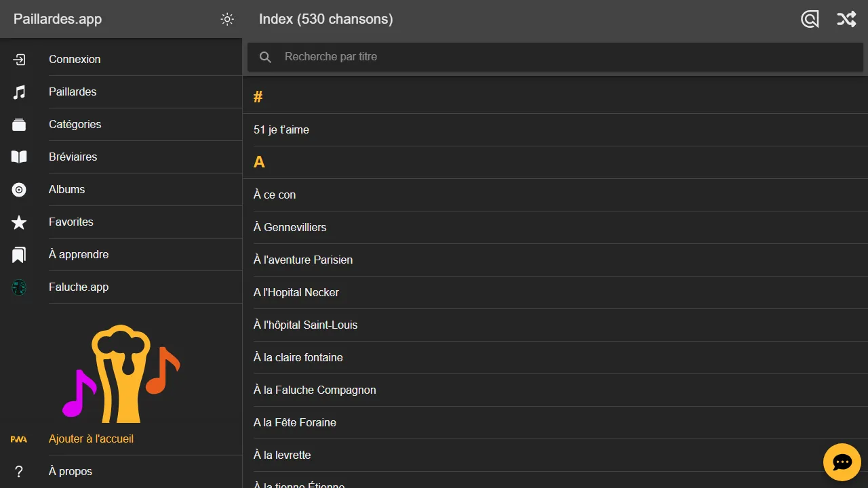Screen dimensions: 868x488
Task: Open the chat bubble support button
Action: (x=842, y=462)
